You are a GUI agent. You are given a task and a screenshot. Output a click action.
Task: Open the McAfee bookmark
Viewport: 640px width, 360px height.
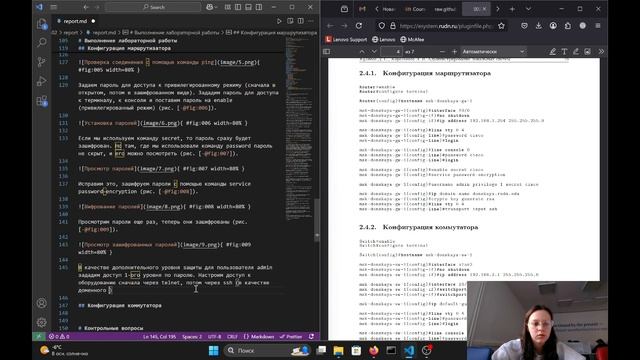click(x=412, y=40)
